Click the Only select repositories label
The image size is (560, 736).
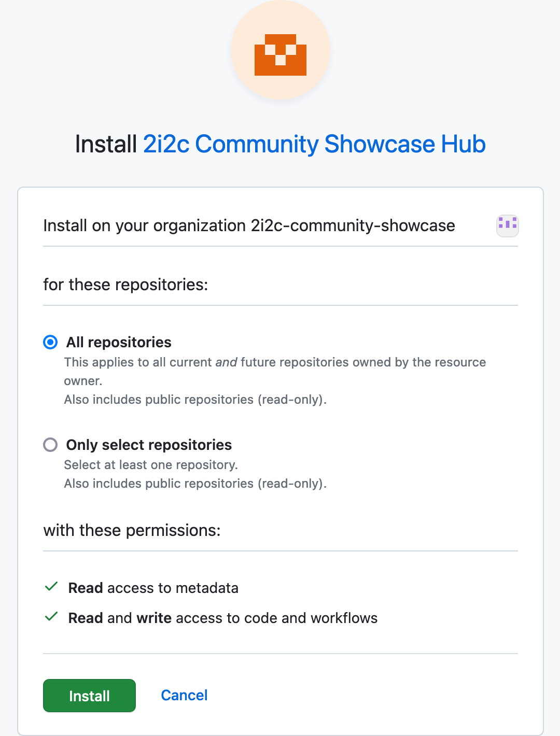[149, 445]
